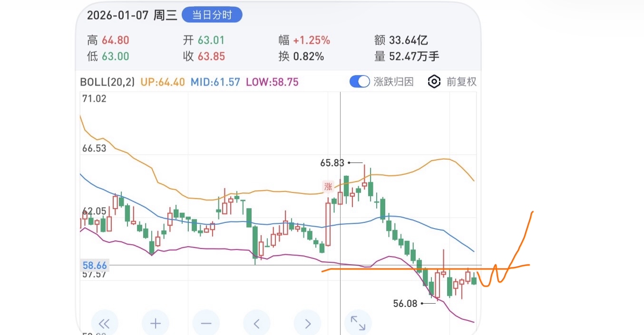The height and width of the screenshot is (335, 644).
Task: Click the blue MID:61.57 band value
Action: click(x=215, y=82)
